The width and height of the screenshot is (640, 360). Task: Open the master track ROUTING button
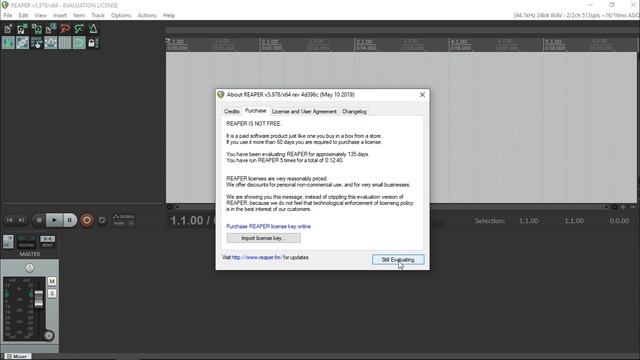tap(26, 242)
